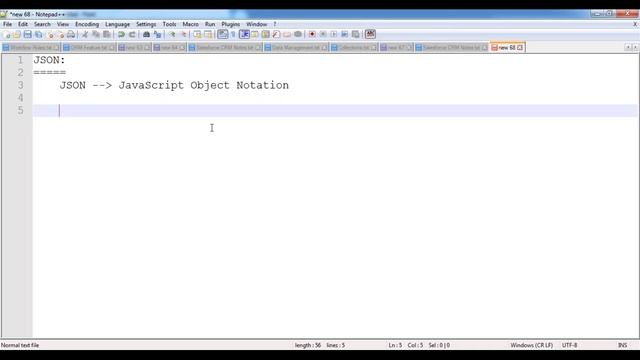Close document X at menu bar right
Image resolution: width=640 pixels, height=360 pixels.
pyautogui.click(x=635, y=24)
